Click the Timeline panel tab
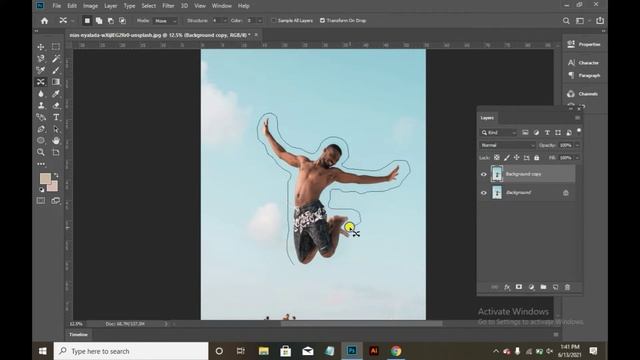Viewport: 640px width, 360px height. [x=78, y=334]
